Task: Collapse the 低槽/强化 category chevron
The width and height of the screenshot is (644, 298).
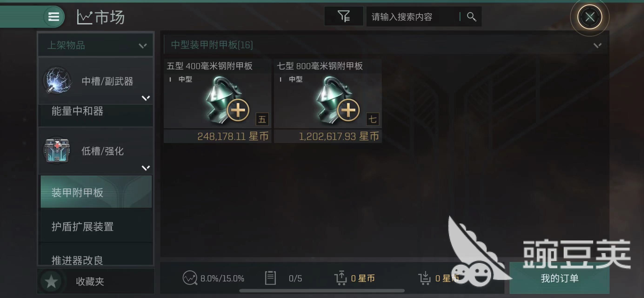Action: 146,167
